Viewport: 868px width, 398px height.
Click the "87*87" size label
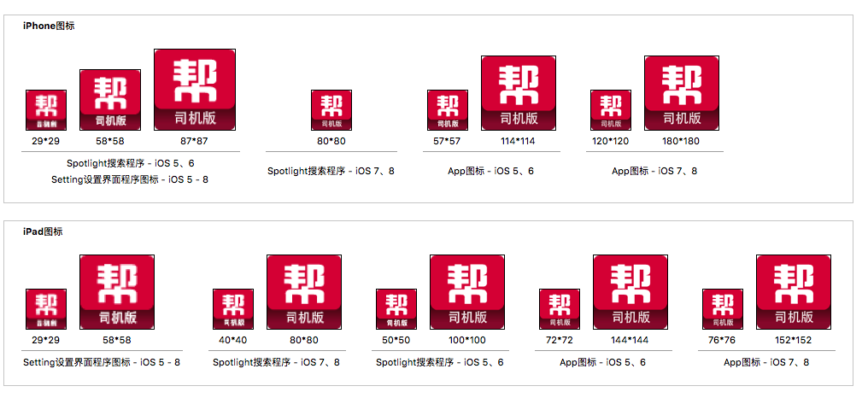click(194, 141)
